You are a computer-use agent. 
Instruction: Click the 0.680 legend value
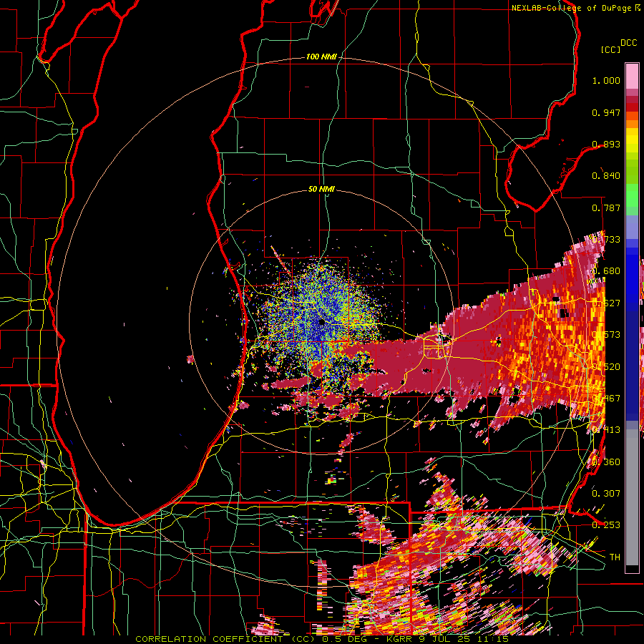(x=606, y=271)
